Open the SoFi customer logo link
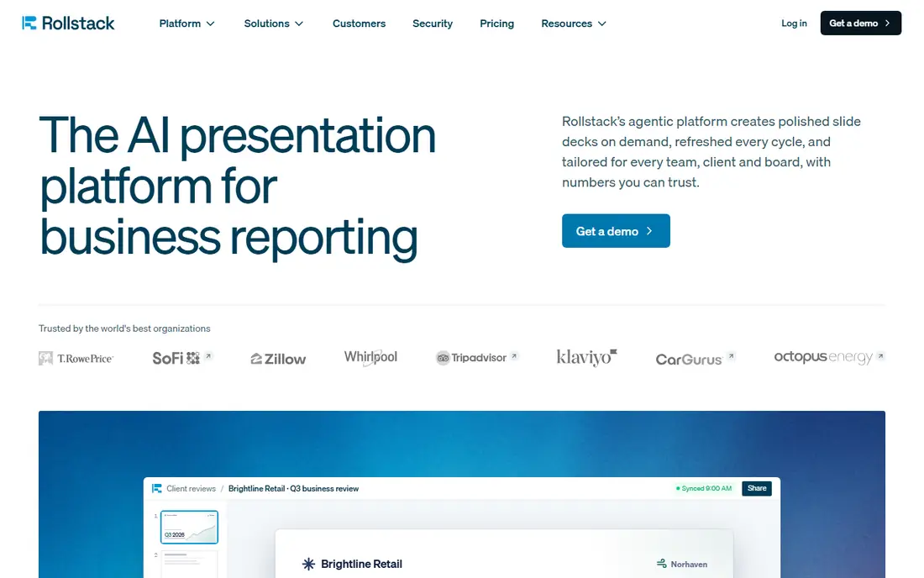The width and height of the screenshot is (924, 578). click(182, 358)
